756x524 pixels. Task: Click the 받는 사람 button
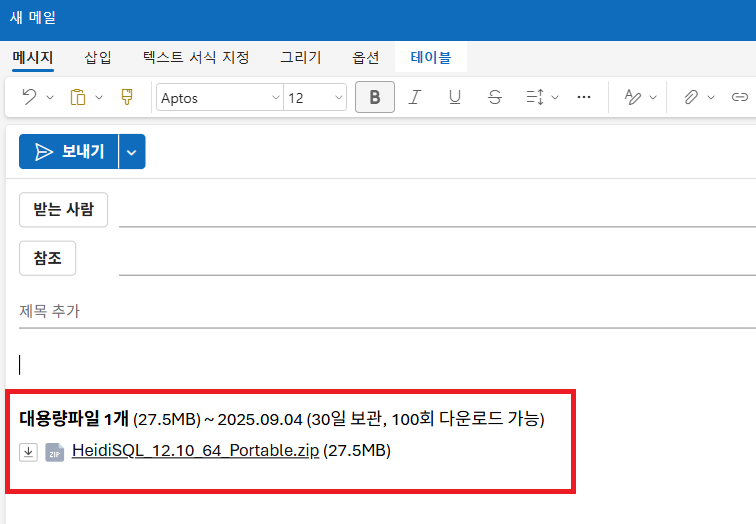63,210
